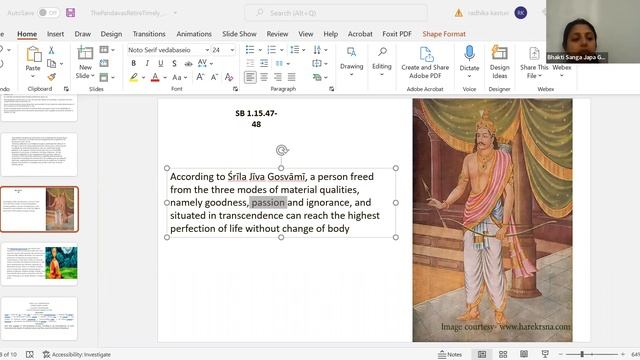The width and height of the screenshot is (640, 360).
Task: Click the Copy icon
Action: tap(51, 63)
